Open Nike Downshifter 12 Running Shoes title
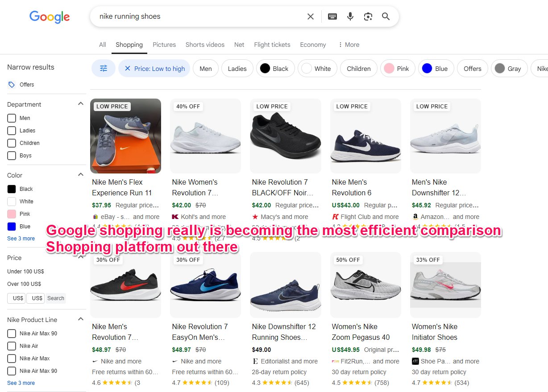Viewport: 548px width, 392px height. tap(284, 332)
